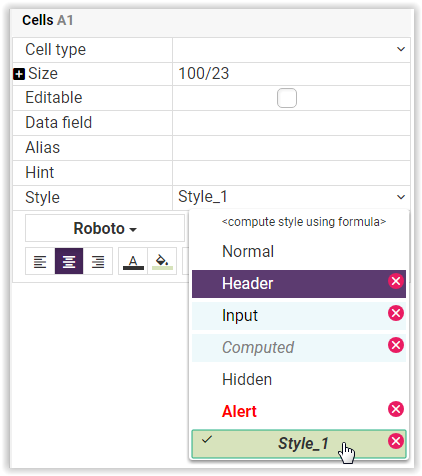Screen dimensions: 422x476
Task: Click the Style property label
Action: pos(42,197)
